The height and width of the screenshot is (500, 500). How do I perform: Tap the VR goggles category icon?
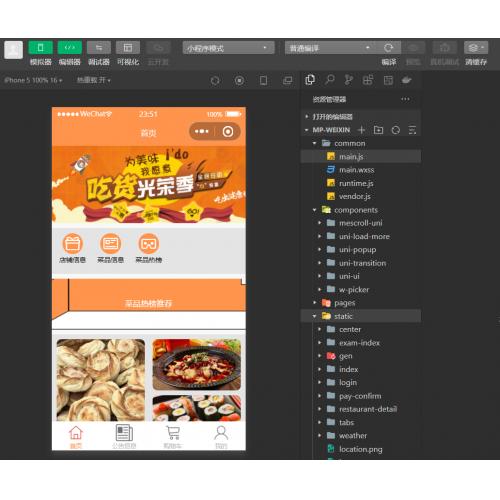(149, 244)
